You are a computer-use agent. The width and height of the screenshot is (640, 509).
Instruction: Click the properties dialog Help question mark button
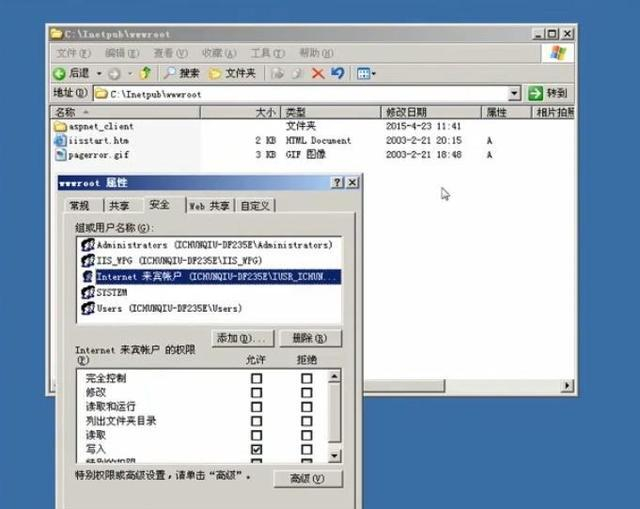pyautogui.click(x=337, y=182)
